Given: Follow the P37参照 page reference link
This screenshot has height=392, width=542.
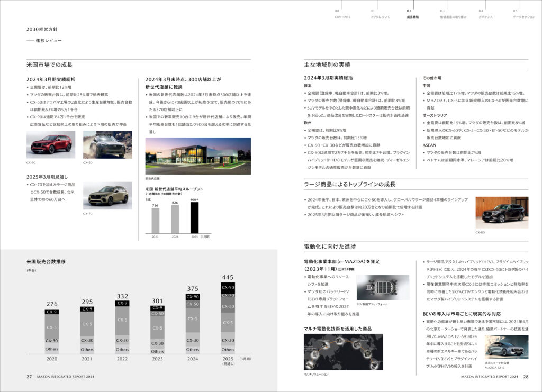Looking at the screenshot, I should (x=348, y=269).
